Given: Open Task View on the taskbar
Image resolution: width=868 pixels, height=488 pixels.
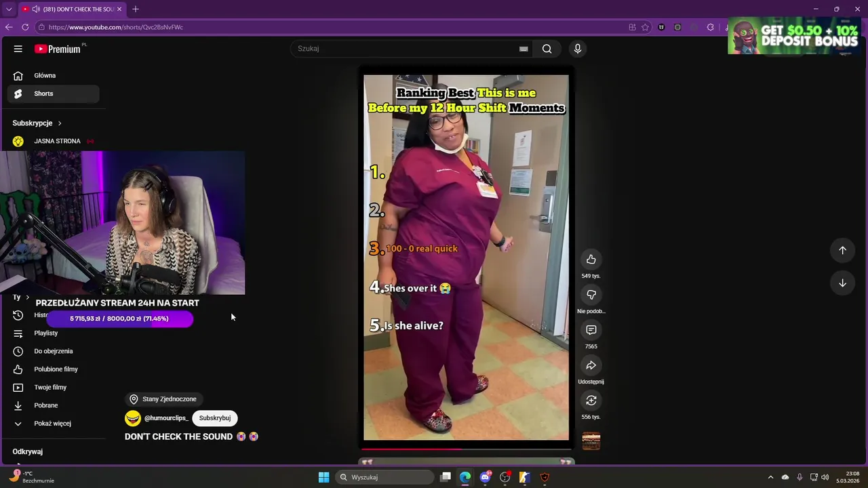Looking at the screenshot, I should [x=446, y=477].
